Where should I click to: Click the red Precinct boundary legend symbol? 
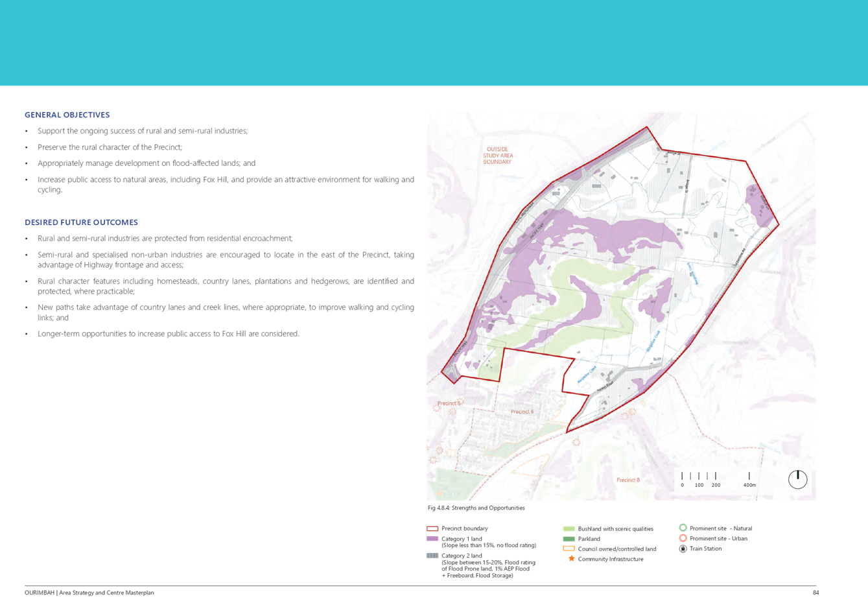point(432,529)
